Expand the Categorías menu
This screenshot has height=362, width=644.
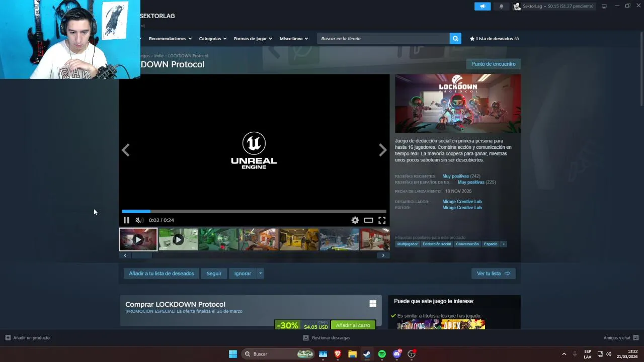click(x=212, y=39)
